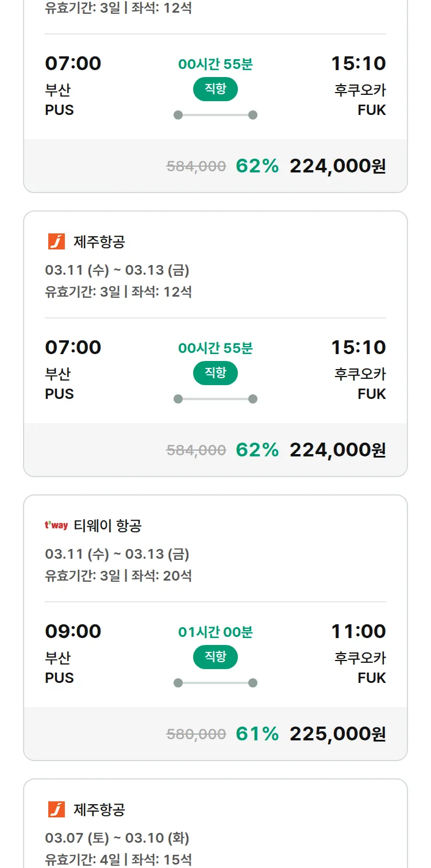
Task: Click the Jeju Air logo on the 03.07 flight
Action: point(56,809)
